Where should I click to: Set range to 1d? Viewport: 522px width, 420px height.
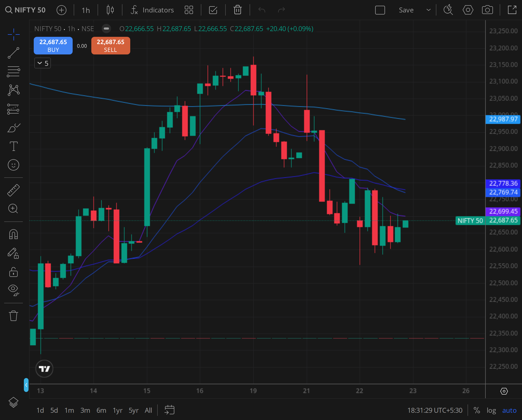40,410
